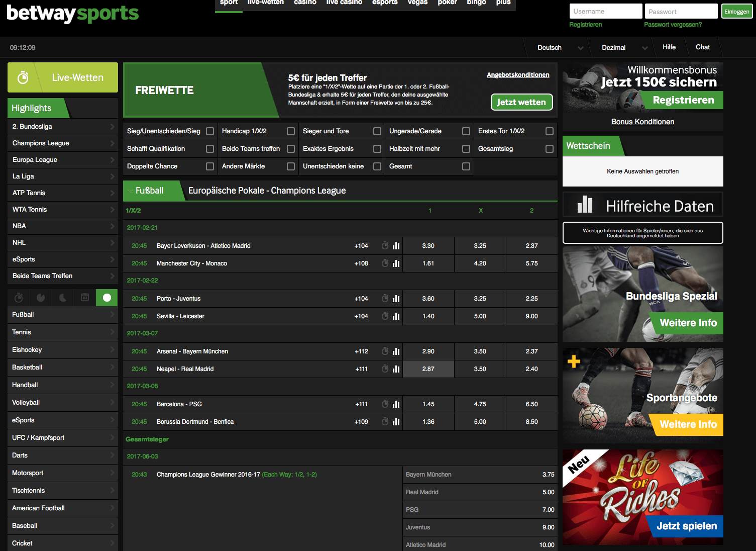Check the Doppelte Chance box
This screenshot has height=551, width=756.
coord(210,166)
